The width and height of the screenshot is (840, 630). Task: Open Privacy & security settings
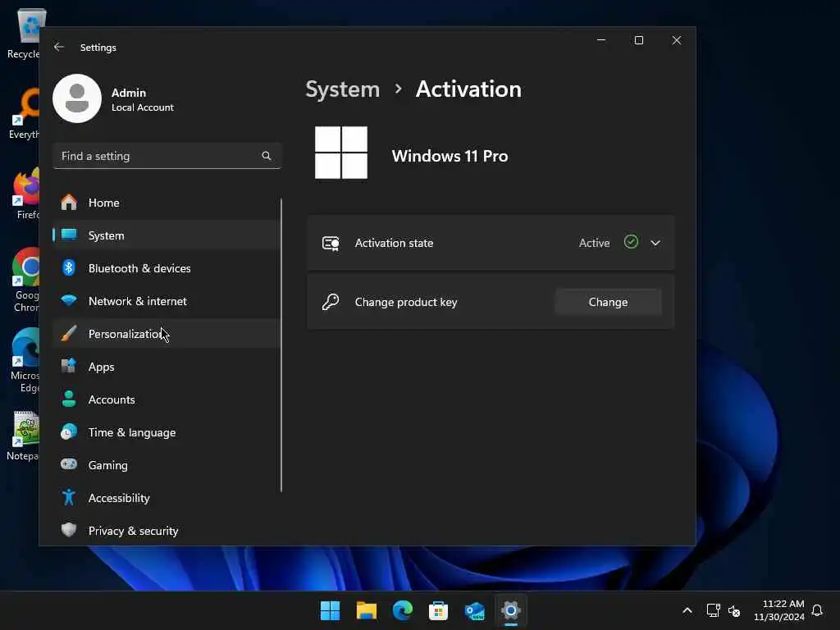(x=167, y=531)
